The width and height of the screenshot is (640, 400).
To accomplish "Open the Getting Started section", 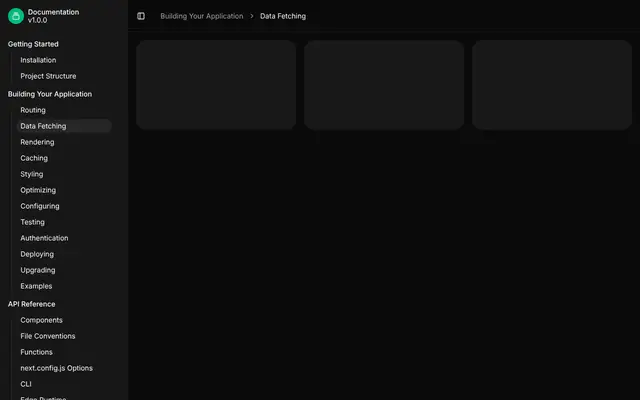I will [x=33, y=44].
